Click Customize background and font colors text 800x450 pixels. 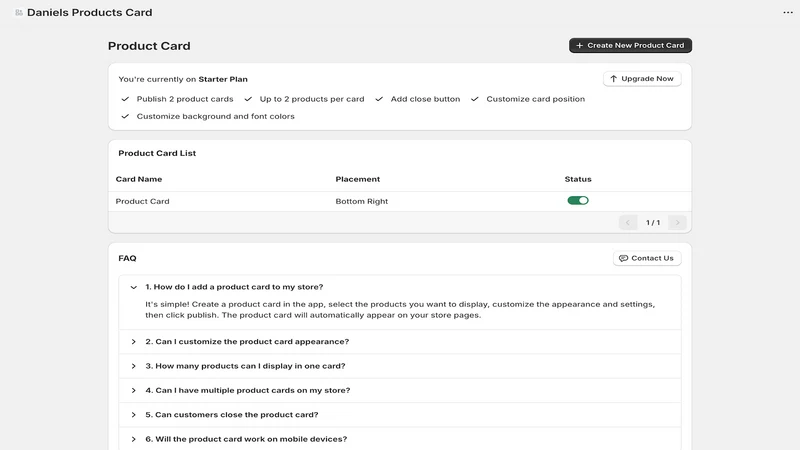point(215,116)
